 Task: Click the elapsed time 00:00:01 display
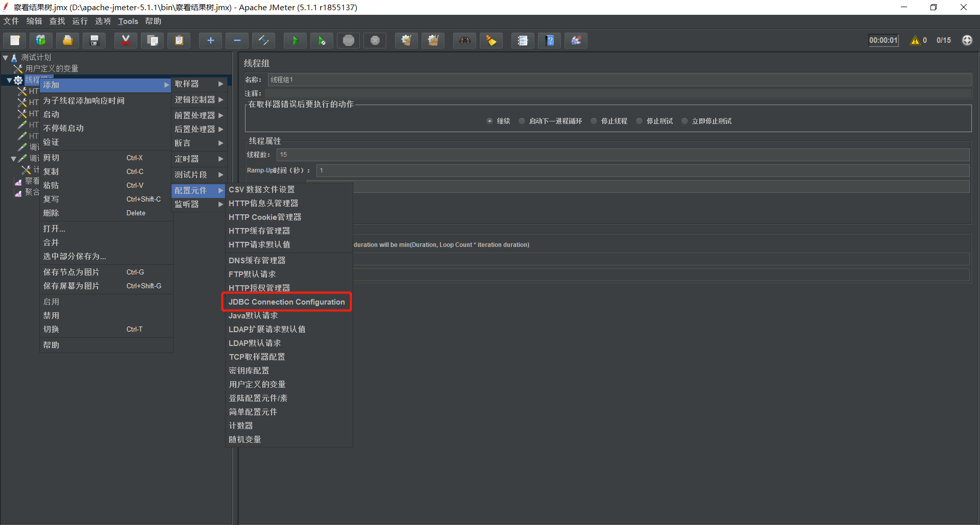coord(883,40)
